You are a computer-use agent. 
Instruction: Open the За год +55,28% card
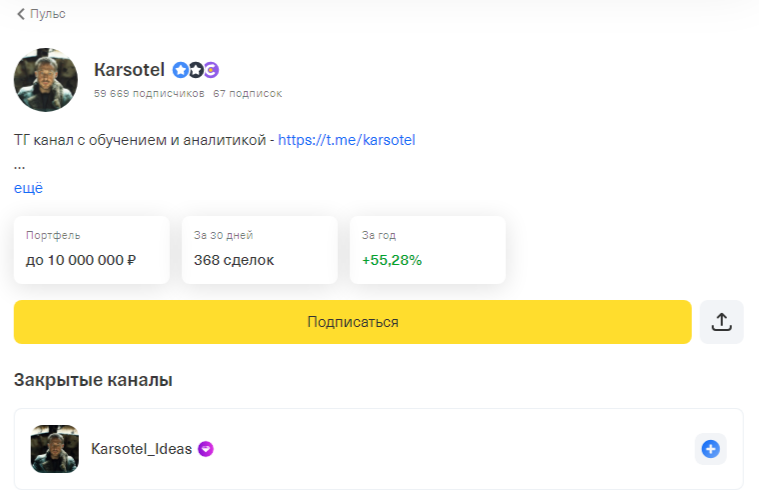pyautogui.click(x=427, y=250)
